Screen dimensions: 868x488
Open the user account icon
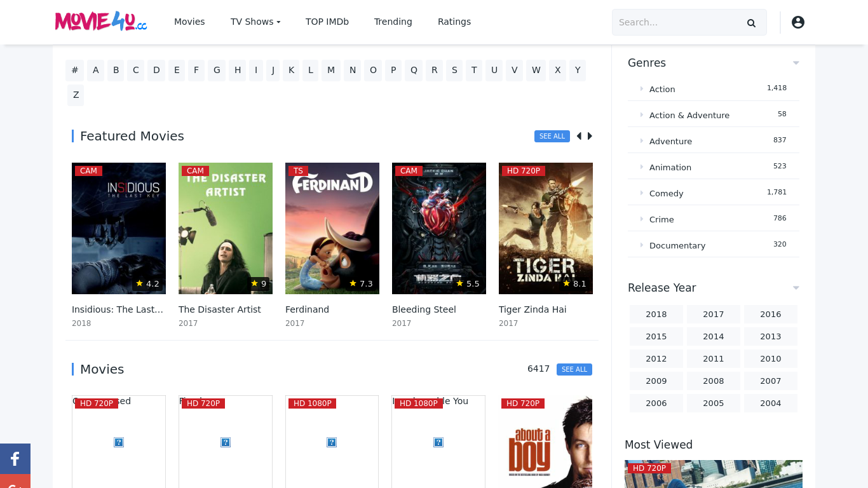coord(798,22)
